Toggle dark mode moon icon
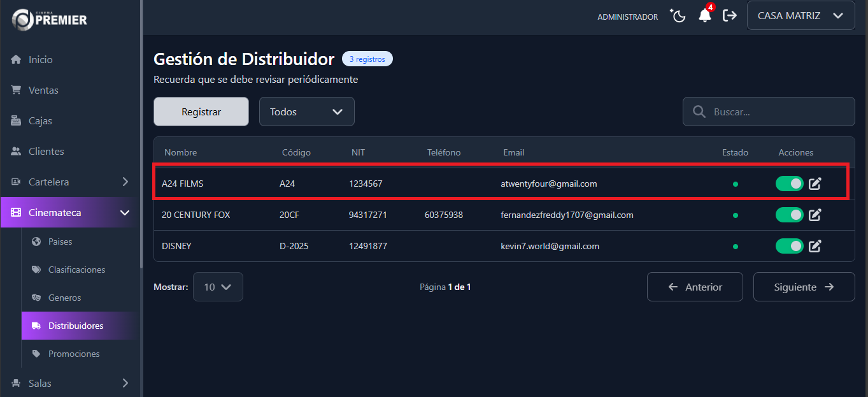 point(678,16)
